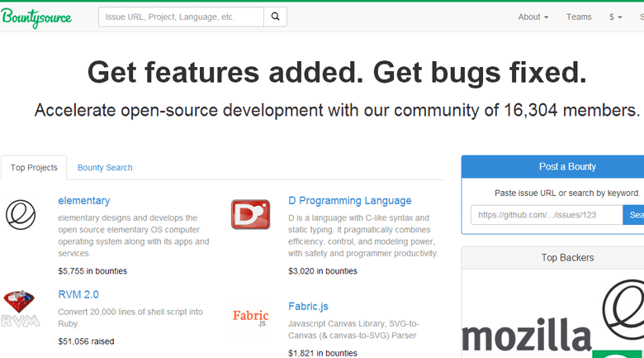
Task: Open the D Programming Language link
Action: point(349,201)
